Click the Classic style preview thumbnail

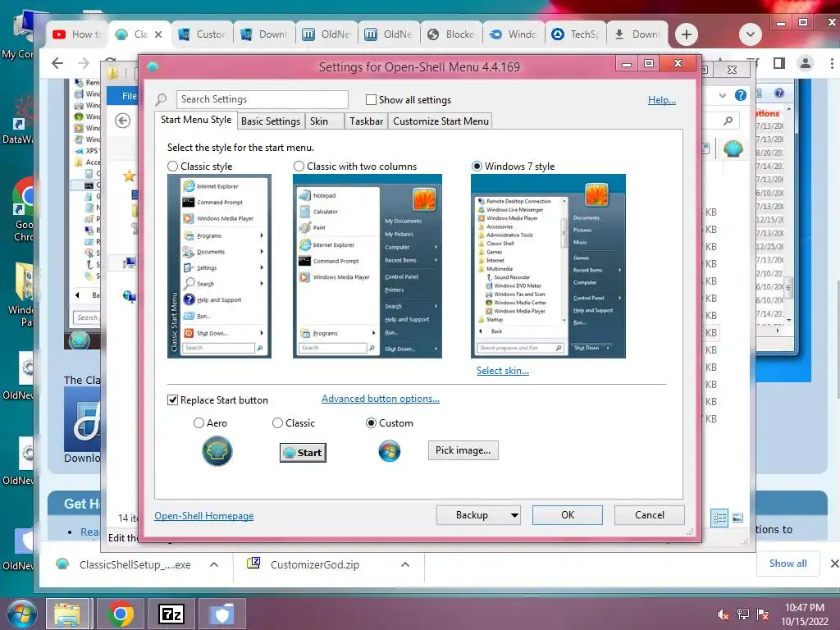click(219, 266)
